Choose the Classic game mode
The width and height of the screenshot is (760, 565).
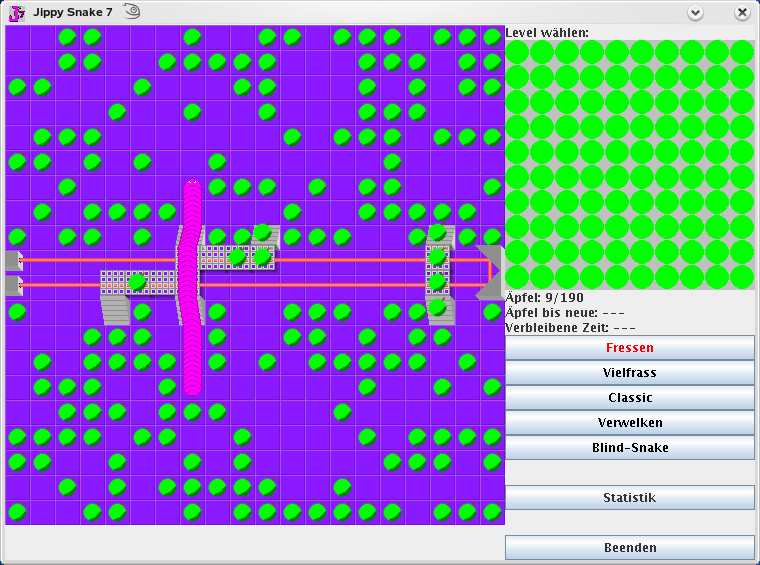(x=630, y=398)
